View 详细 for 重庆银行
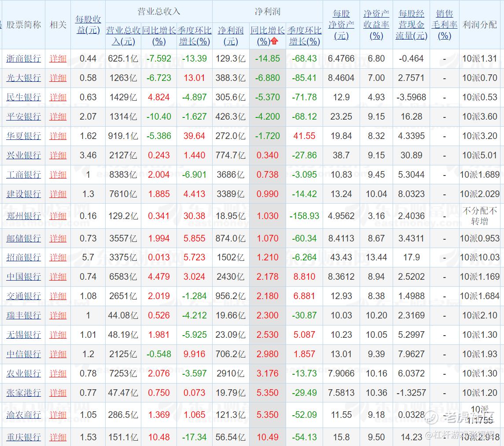 point(58,437)
